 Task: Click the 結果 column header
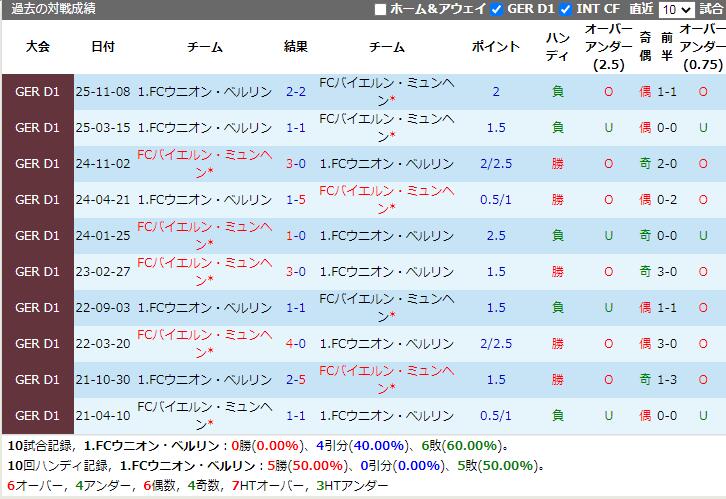295,47
